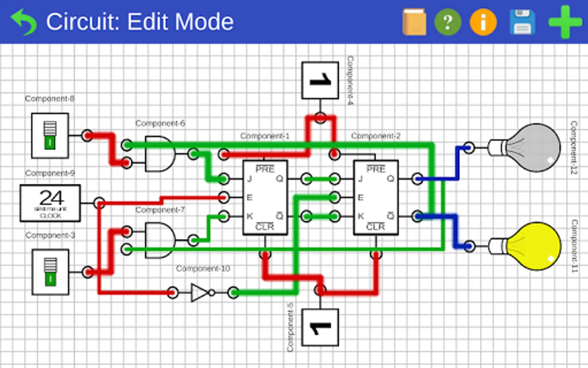This screenshot has width=588, height=368.
Task: Click the 'Circuit: Edit Mode' title
Action: 140,22
